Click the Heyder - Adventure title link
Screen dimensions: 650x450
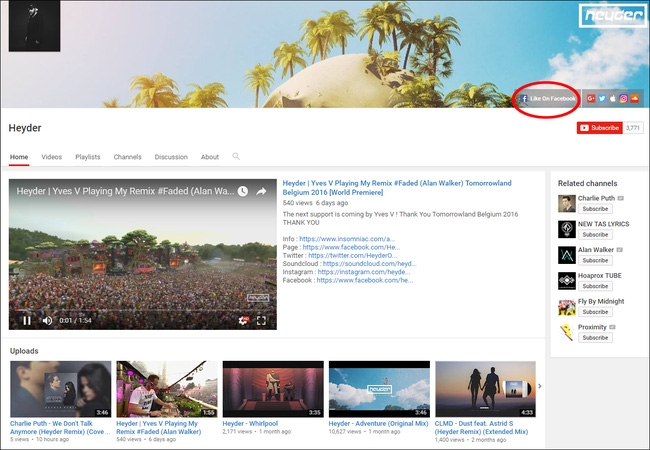378,423
